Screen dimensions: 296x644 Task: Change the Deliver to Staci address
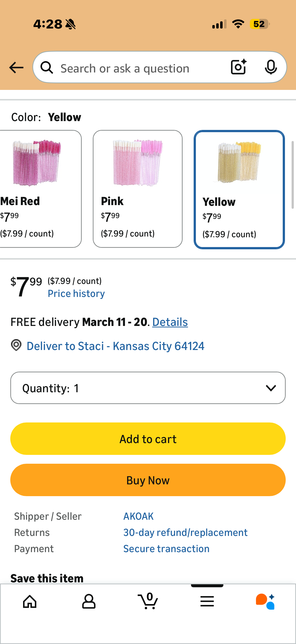115,346
